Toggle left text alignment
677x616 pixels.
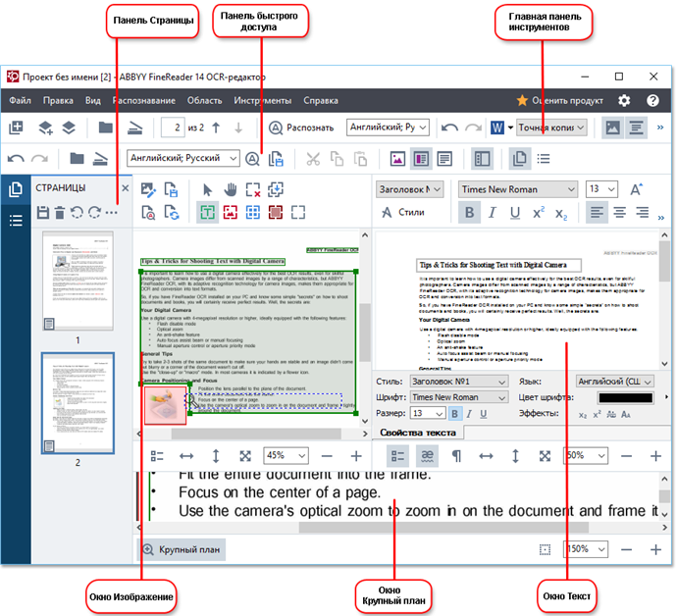[597, 213]
